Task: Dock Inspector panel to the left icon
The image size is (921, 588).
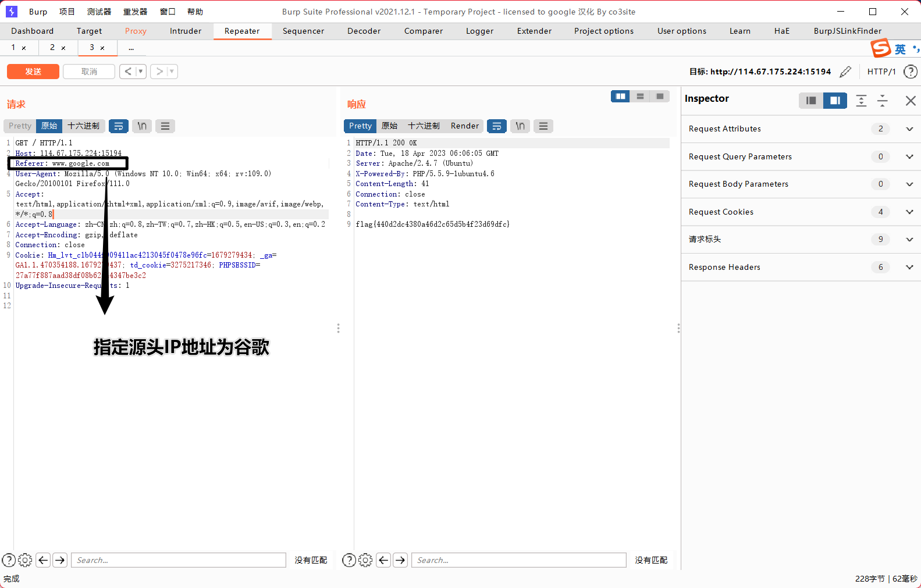Action: click(x=811, y=101)
